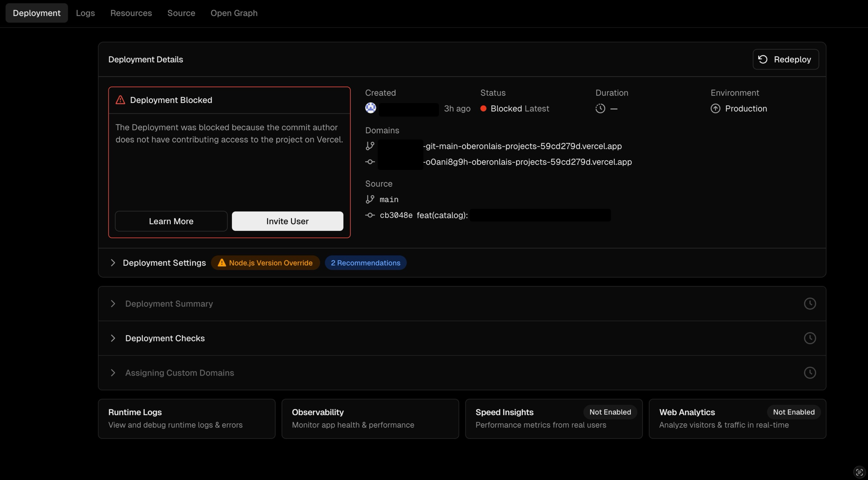The width and height of the screenshot is (868, 480).
Task: Click the commit icon beside cb3048e
Action: tap(370, 215)
